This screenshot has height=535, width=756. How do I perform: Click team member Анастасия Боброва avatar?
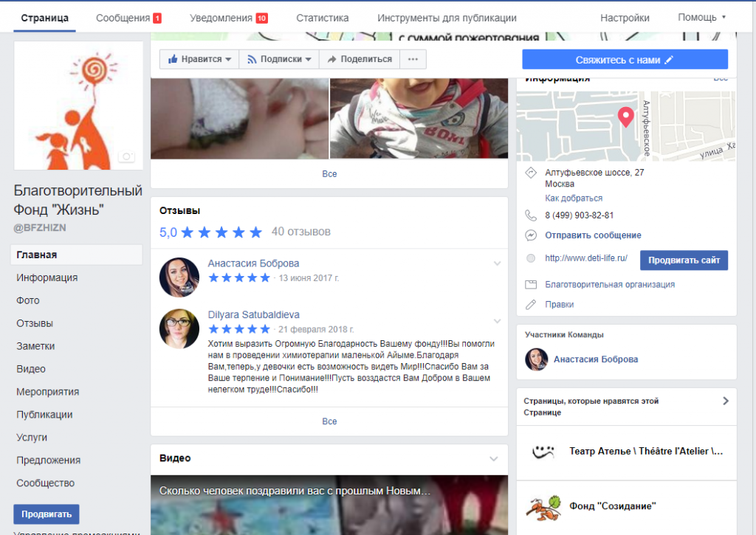[537, 359]
